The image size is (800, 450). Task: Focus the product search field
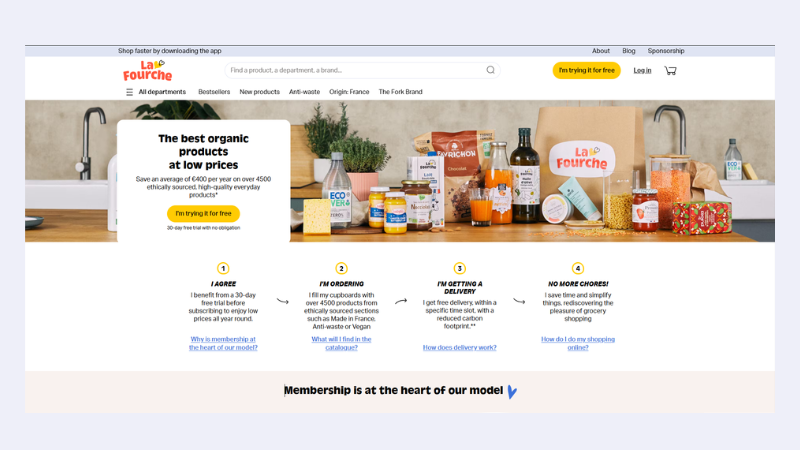(357, 70)
